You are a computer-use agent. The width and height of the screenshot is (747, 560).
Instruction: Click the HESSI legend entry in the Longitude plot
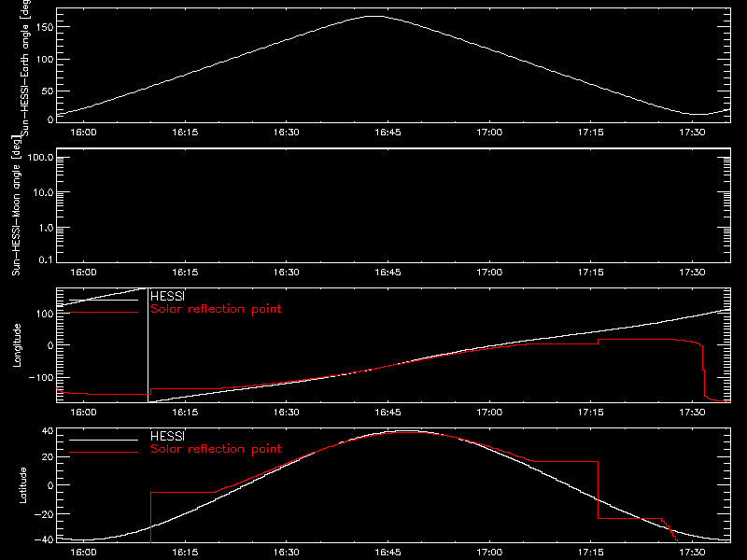167,296
